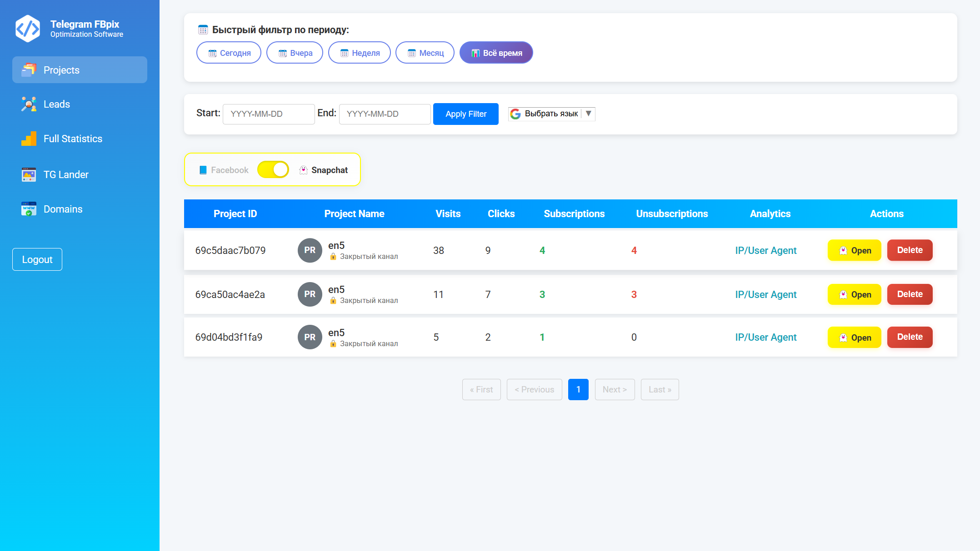Open IP/User Agent for project 69ca50ac4ae2a

coord(765,294)
